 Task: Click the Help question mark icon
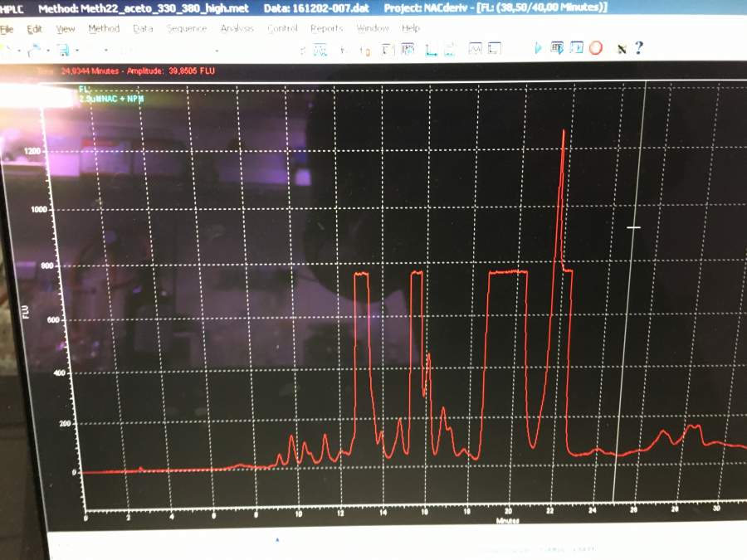(639, 47)
